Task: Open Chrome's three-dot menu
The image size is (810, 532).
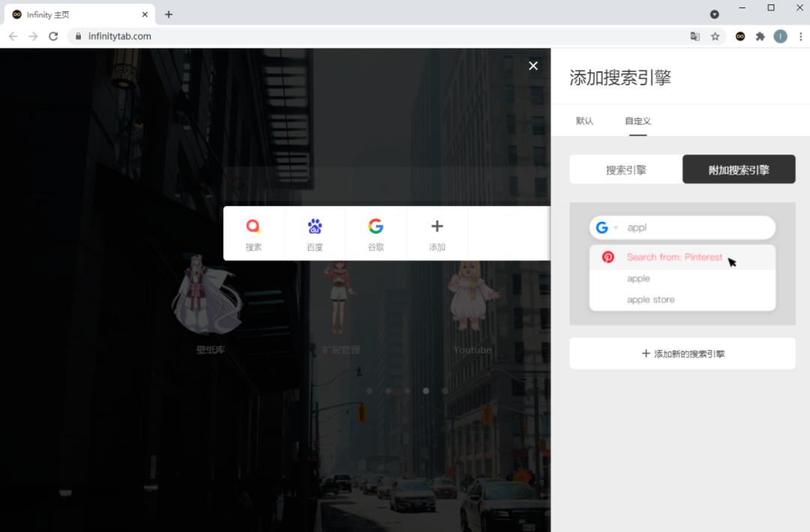Action: (801, 35)
